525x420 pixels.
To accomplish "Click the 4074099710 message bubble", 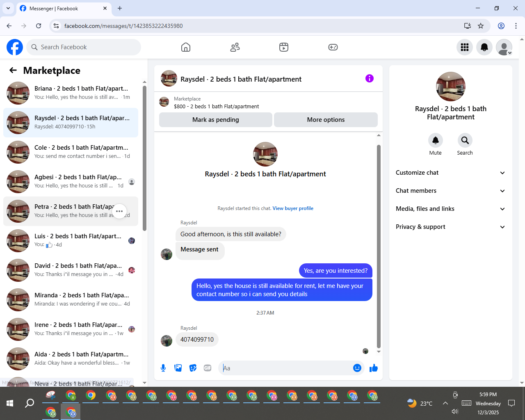I will point(197,340).
